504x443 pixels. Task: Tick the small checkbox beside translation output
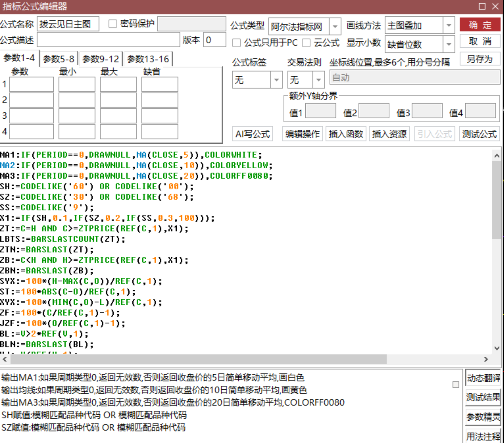tap(456, 385)
